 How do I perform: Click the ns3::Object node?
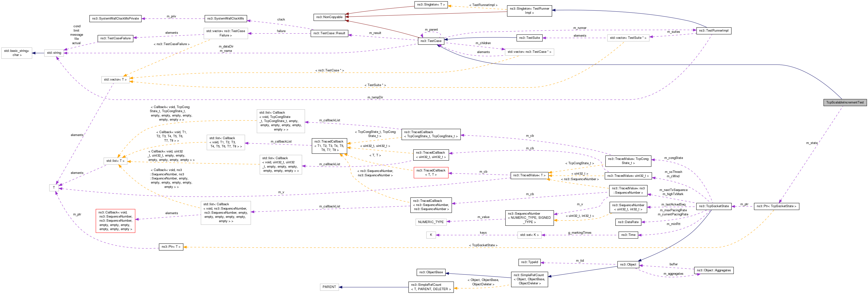coord(628,265)
